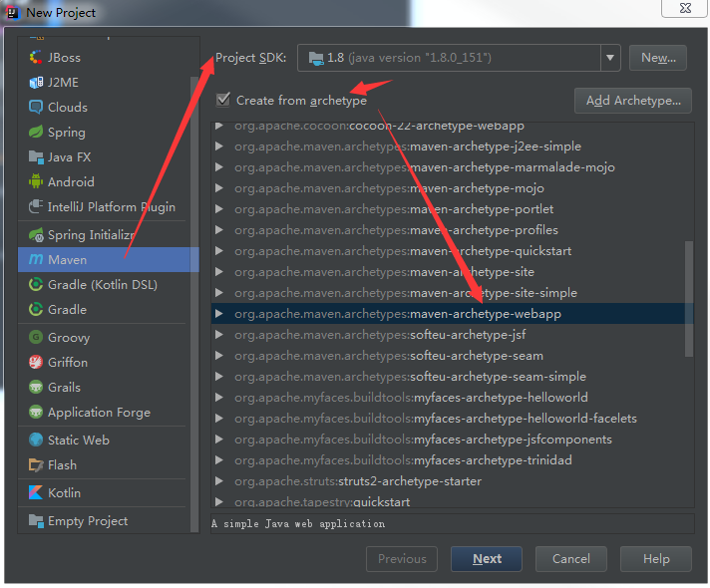Click the project type list scrollbar
This screenshot has width=710, height=588.
click(x=194, y=303)
